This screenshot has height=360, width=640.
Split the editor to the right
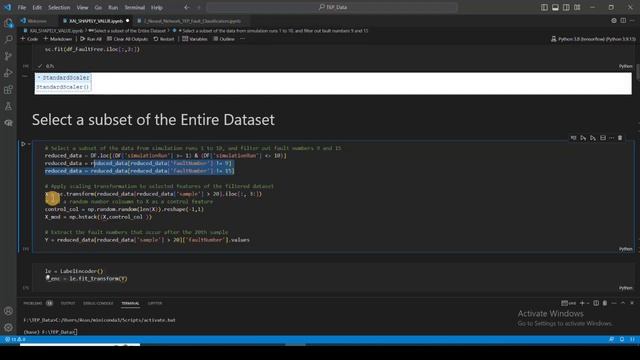pyautogui.click(x=623, y=20)
